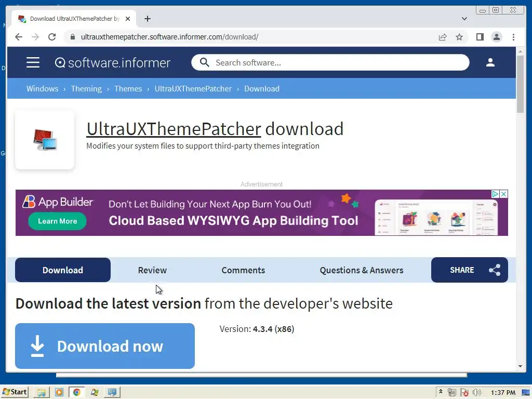Viewport: 532px width, 399px height.
Task: Open the media player taskbar icon
Action: click(59, 393)
